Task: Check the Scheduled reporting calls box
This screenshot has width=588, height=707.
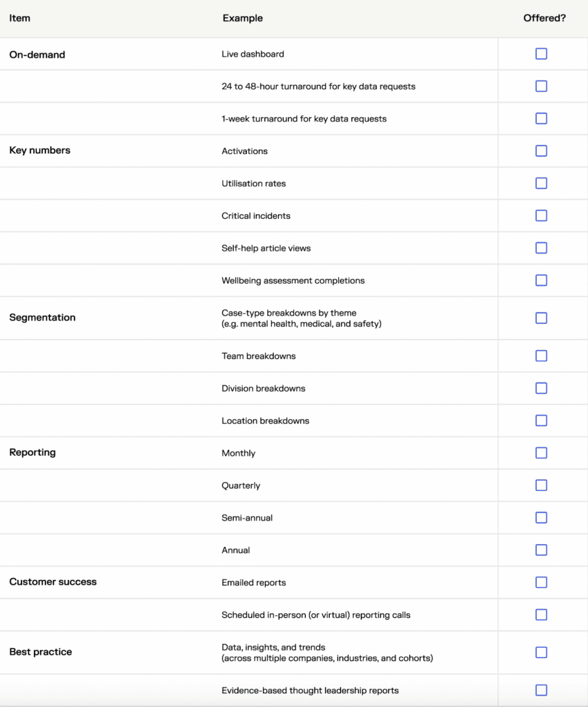Action: coord(541,614)
